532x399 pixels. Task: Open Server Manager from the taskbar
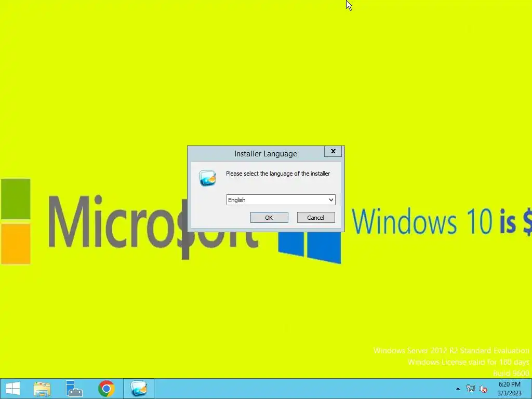(74, 389)
